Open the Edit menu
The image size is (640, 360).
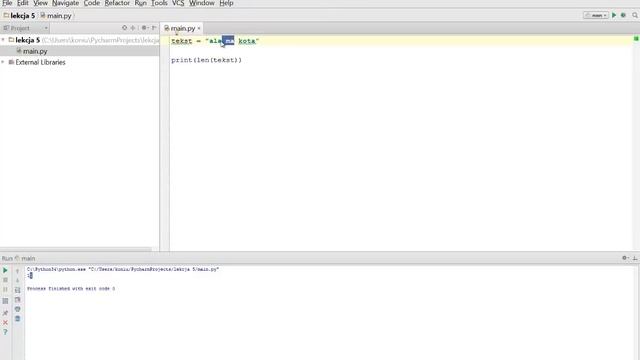[x=22, y=3]
